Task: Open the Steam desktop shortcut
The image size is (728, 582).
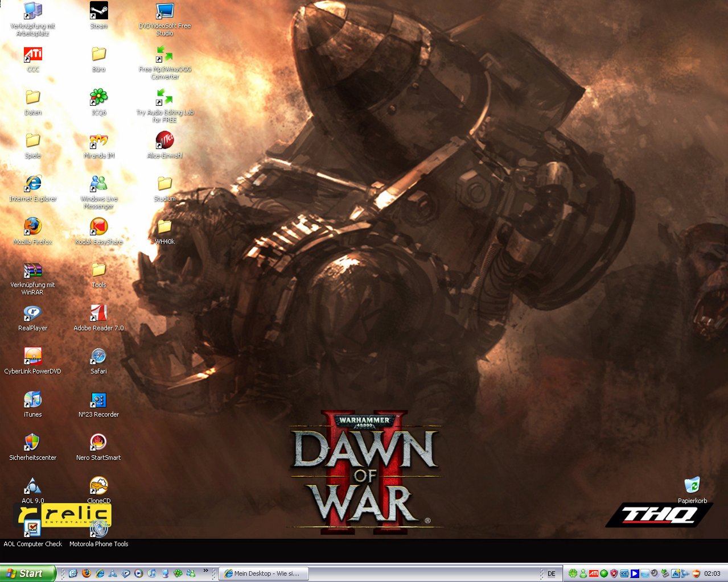Action: click(98, 11)
